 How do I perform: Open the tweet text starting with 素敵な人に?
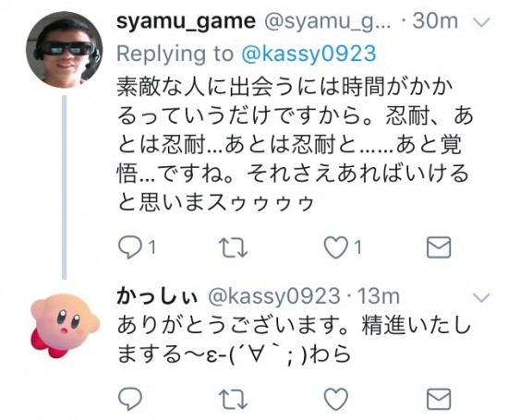pos(295,145)
